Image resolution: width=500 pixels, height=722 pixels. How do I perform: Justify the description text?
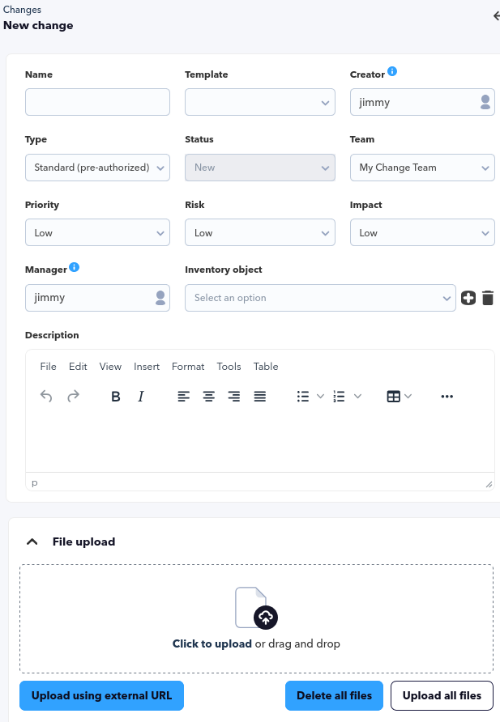click(x=260, y=396)
